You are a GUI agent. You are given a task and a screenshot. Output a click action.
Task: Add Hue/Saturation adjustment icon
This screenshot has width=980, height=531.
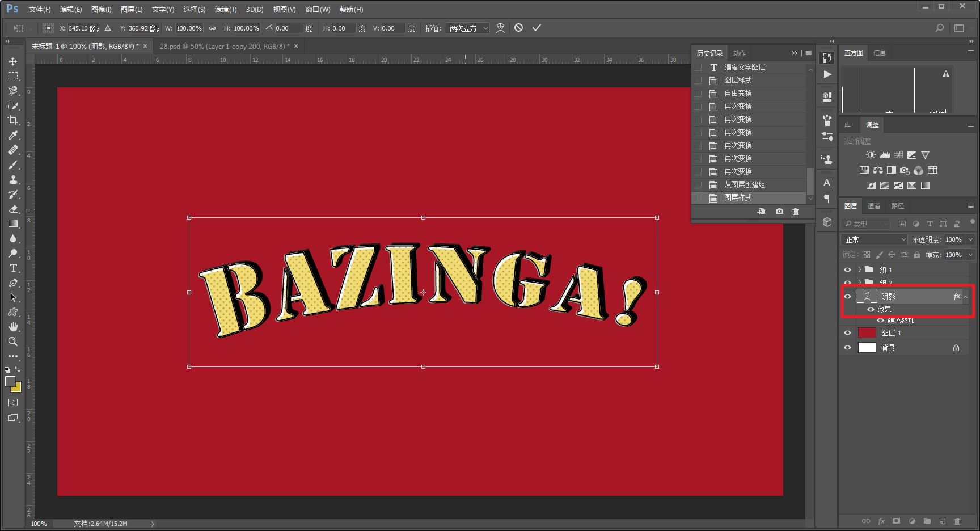click(x=864, y=170)
